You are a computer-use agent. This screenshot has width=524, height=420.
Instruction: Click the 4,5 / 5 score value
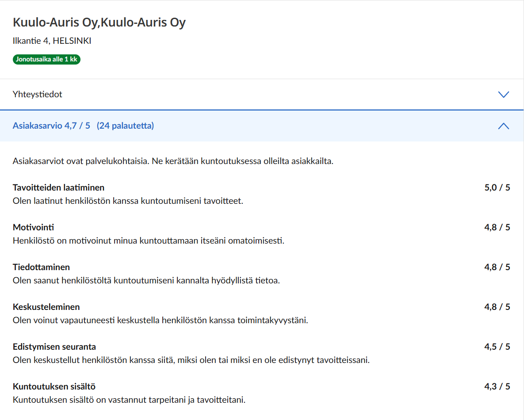(x=497, y=347)
